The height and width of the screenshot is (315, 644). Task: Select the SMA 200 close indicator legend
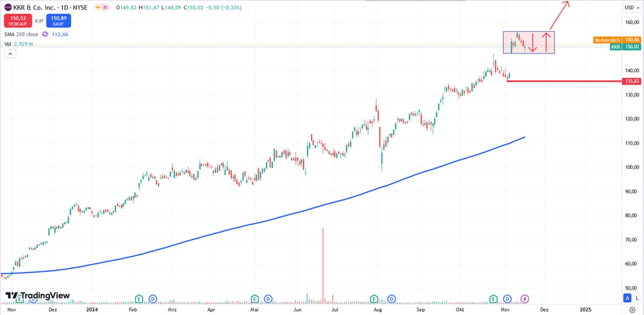pos(22,34)
